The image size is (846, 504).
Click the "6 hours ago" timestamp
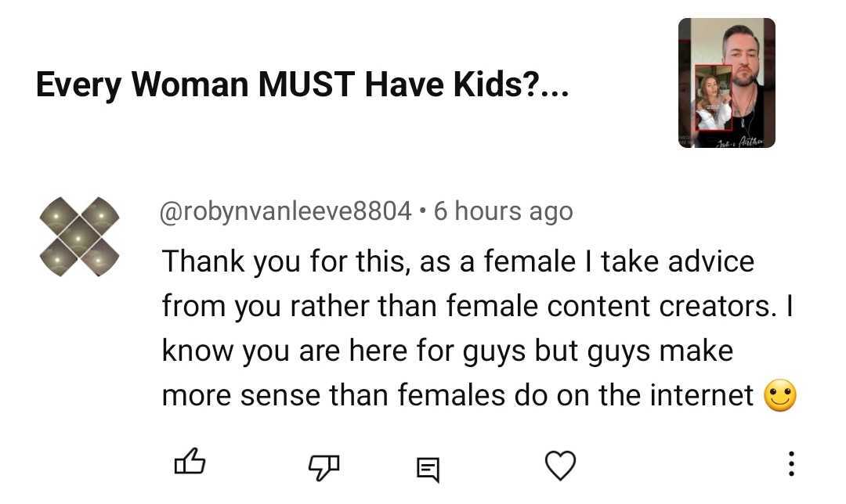503,211
